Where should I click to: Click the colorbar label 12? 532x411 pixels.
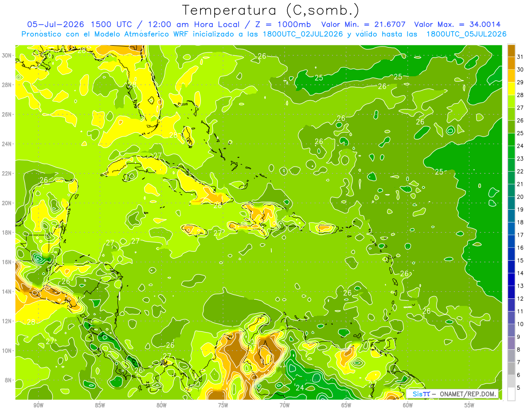(520, 299)
